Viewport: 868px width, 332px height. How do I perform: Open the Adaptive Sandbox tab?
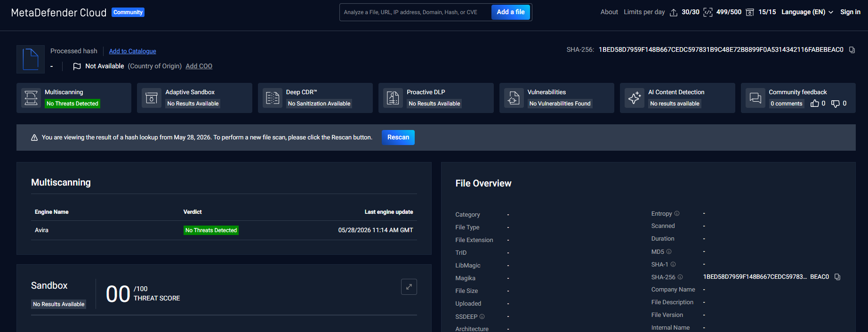click(194, 98)
